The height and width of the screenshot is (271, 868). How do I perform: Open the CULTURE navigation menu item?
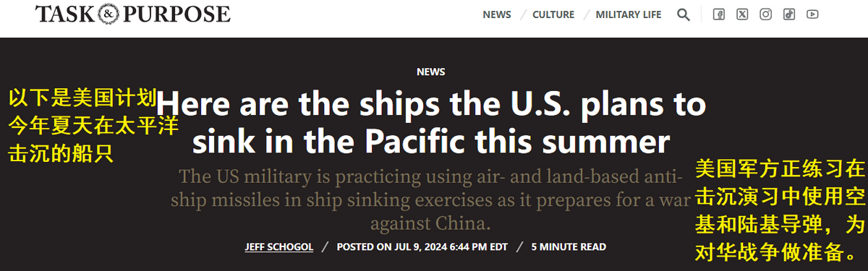[553, 14]
